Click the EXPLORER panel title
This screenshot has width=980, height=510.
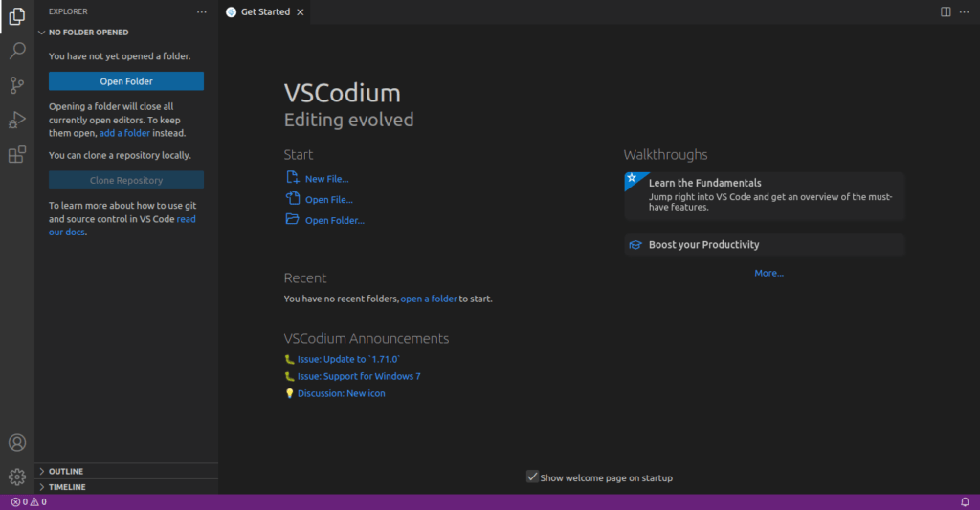coord(68,11)
